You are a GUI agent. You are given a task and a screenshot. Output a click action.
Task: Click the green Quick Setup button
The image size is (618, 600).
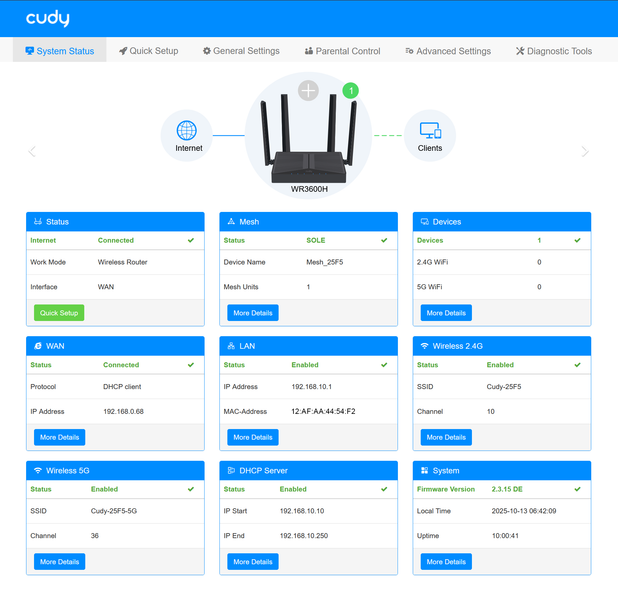59,313
